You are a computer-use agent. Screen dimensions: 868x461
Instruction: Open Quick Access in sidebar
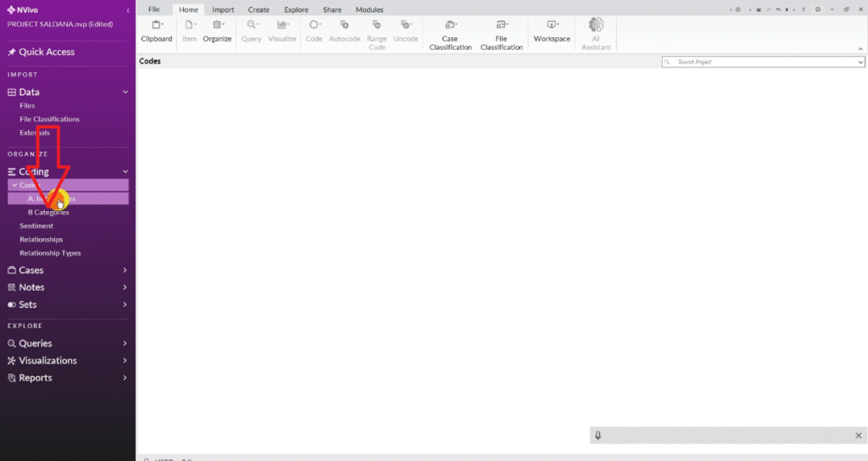click(x=47, y=52)
